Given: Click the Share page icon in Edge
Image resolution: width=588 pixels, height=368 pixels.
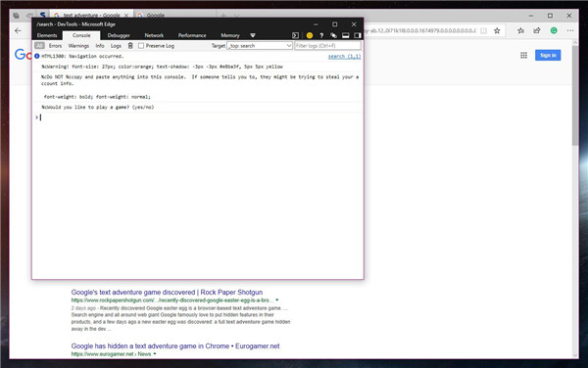Looking at the screenshot, I should point(537,30).
